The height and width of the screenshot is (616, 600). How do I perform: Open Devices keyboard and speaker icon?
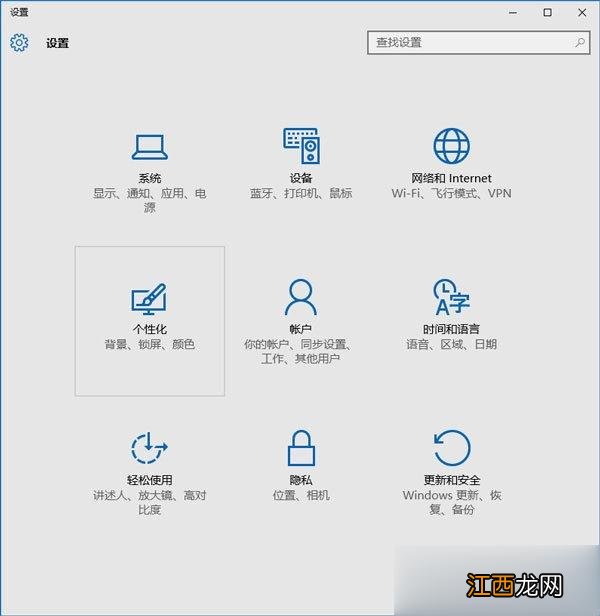pyautogui.click(x=301, y=146)
